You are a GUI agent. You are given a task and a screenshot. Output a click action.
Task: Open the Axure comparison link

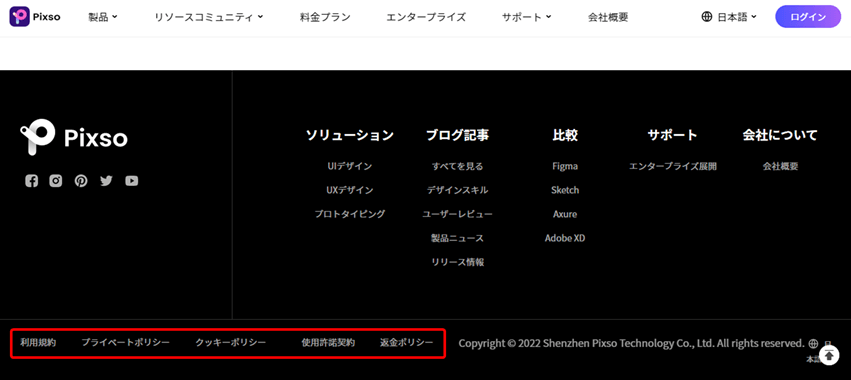pos(565,214)
